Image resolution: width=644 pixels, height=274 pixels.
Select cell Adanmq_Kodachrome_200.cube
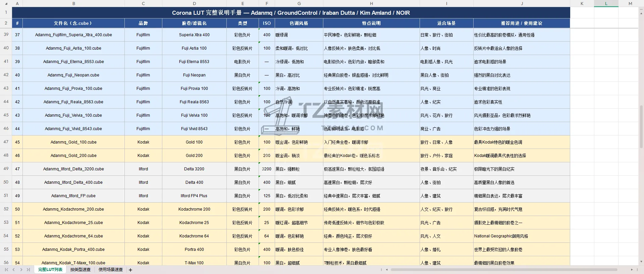click(73, 209)
